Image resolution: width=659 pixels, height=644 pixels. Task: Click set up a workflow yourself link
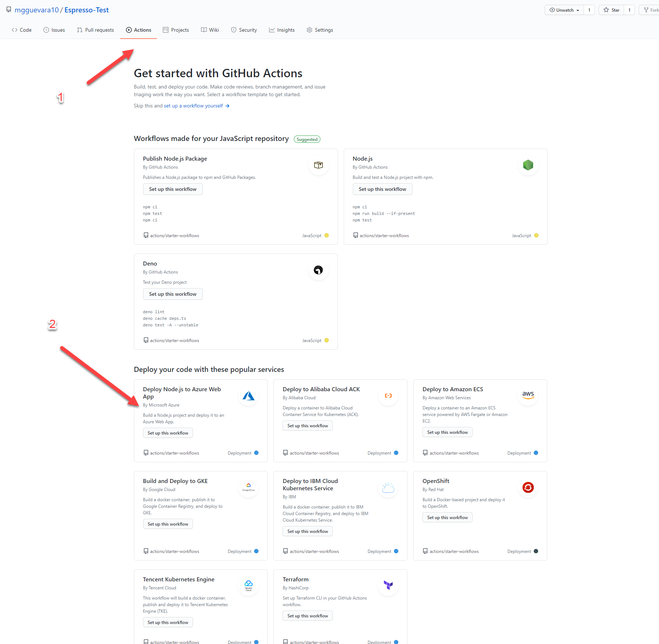197,106
